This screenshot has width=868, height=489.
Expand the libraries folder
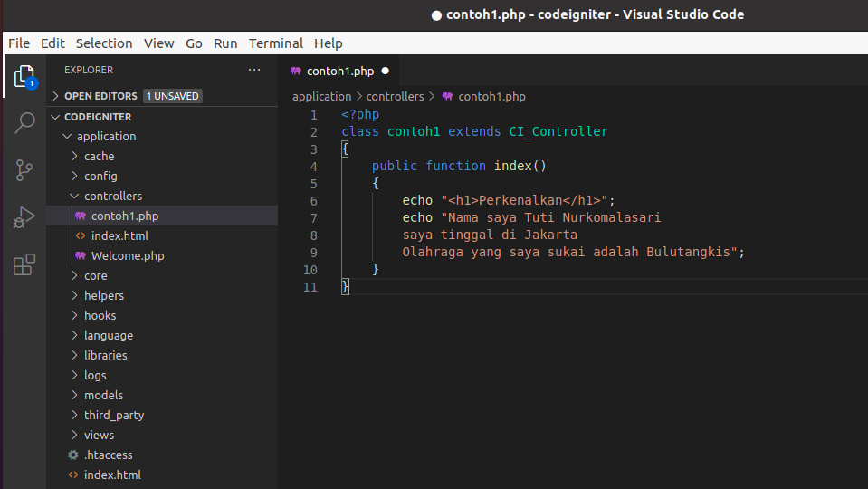[x=75, y=356]
